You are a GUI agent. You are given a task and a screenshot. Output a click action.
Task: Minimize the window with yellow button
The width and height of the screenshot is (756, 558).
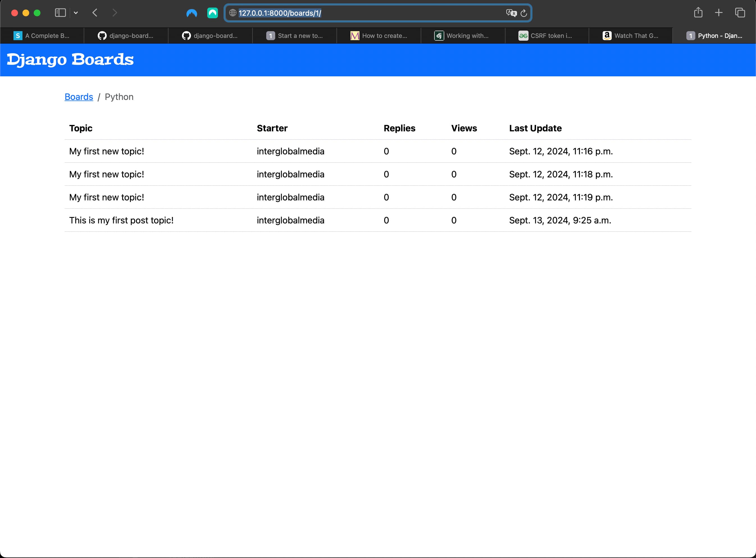[x=26, y=13]
